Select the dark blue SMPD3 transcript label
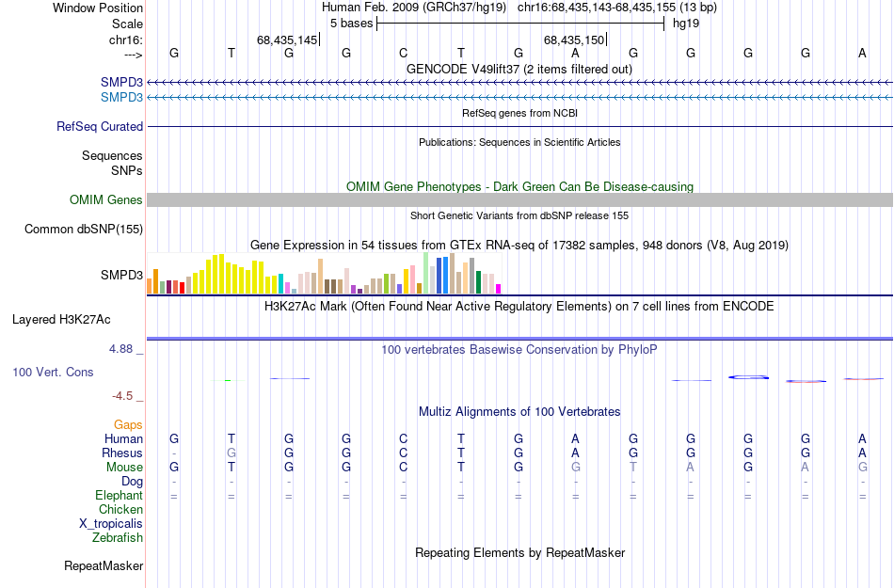The image size is (894, 588). tap(121, 82)
